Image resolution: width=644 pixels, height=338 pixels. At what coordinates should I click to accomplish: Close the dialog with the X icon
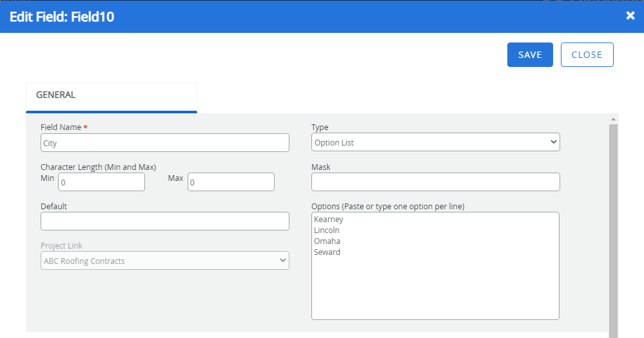tap(630, 15)
